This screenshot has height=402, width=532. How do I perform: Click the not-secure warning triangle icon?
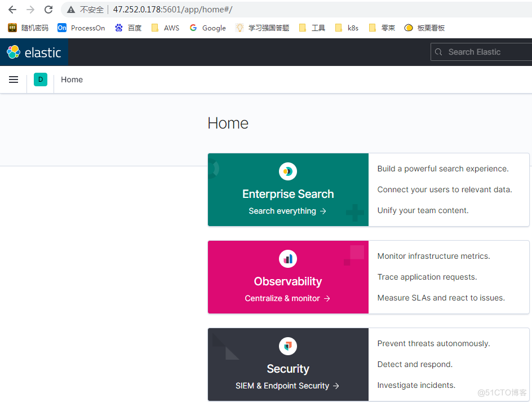(71, 10)
